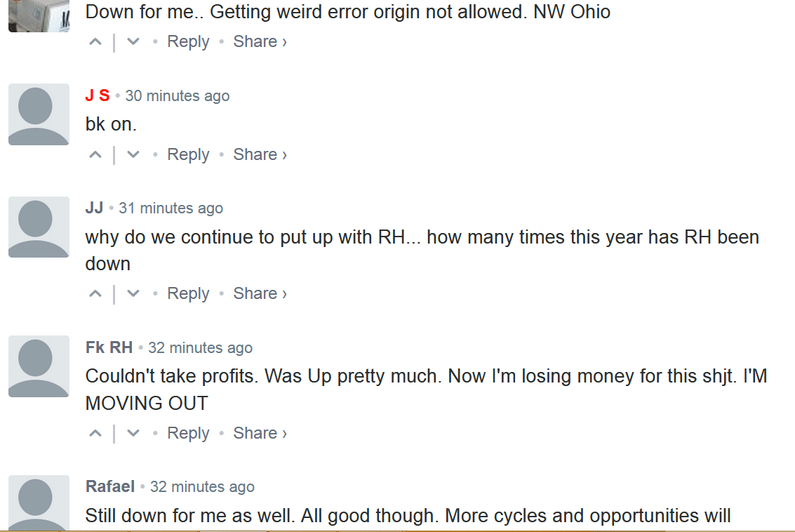The image size is (795, 532).
Task: Downvote J S's "bk on." comment
Action: 133,155
